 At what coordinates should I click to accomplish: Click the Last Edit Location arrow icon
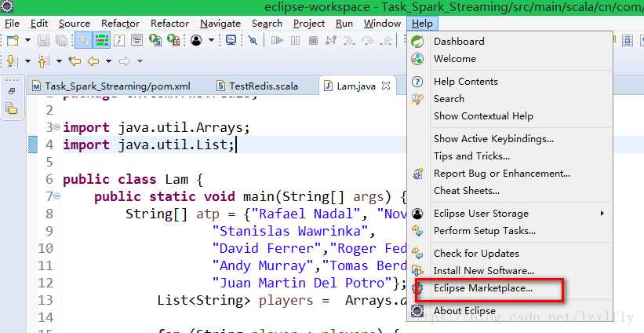[75, 61]
